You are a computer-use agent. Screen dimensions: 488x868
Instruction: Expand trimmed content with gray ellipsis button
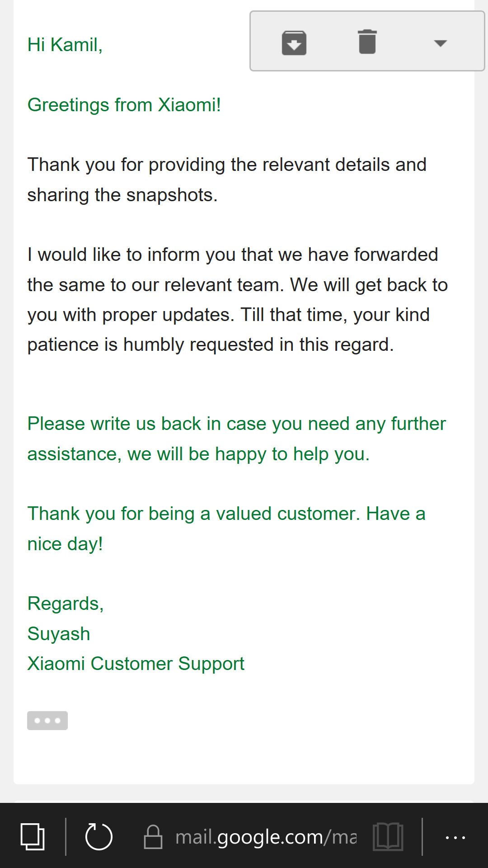(47, 721)
